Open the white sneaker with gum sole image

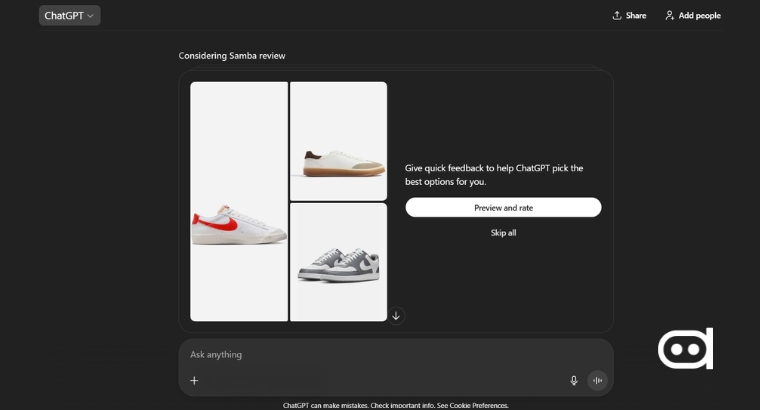click(338, 141)
